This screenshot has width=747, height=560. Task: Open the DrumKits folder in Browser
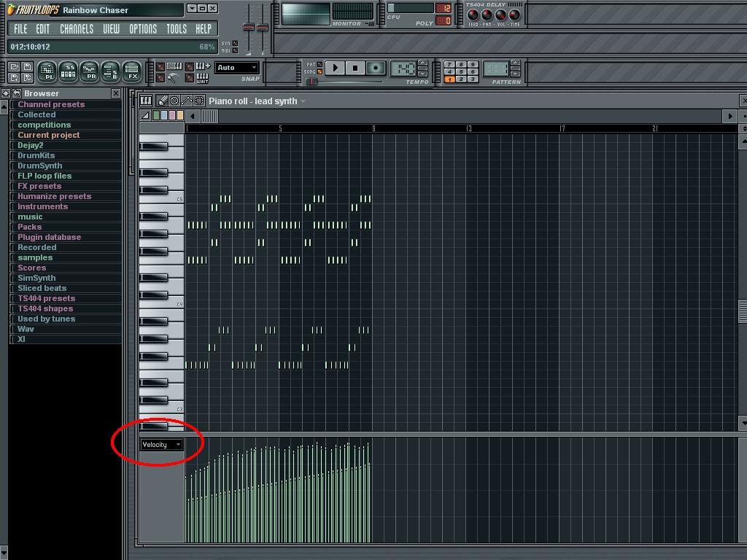pos(36,155)
